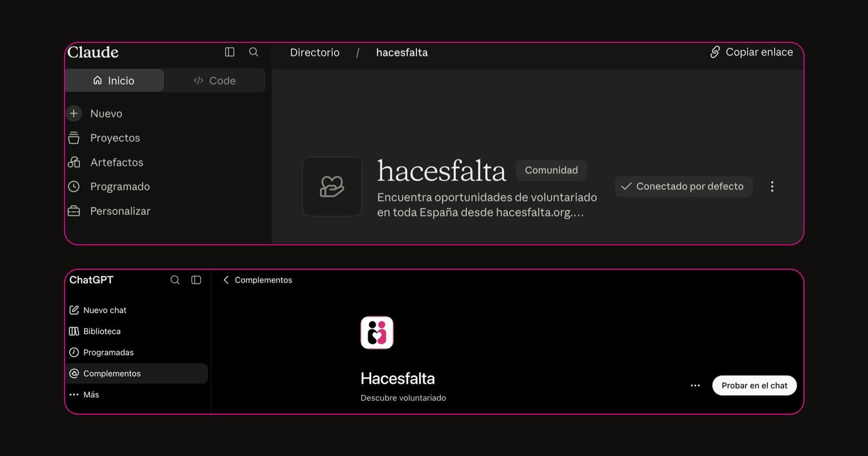Image resolution: width=868 pixels, height=456 pixels.
Task: Click Probar en el chat button
Action: pyautogui.click(x=755, y=385)
